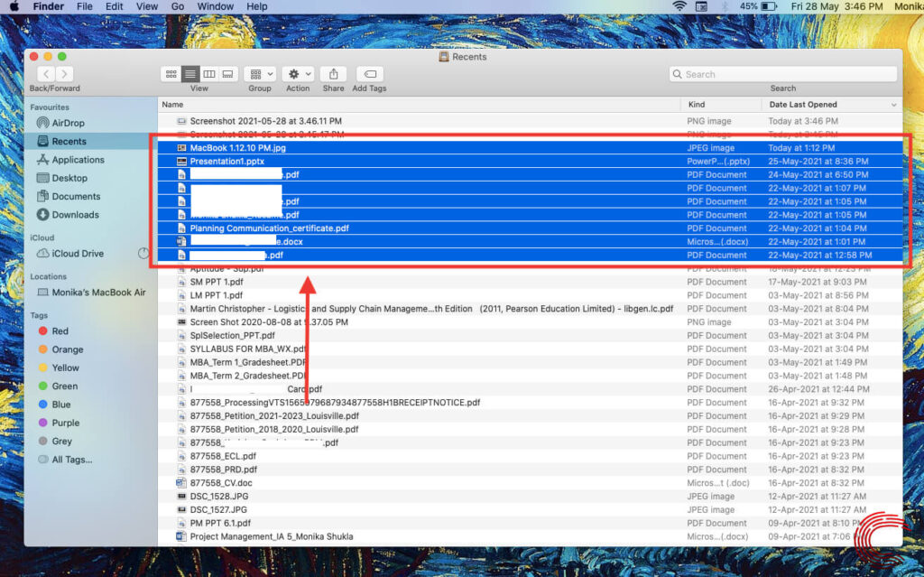Open the Help menu

[257, 6]
